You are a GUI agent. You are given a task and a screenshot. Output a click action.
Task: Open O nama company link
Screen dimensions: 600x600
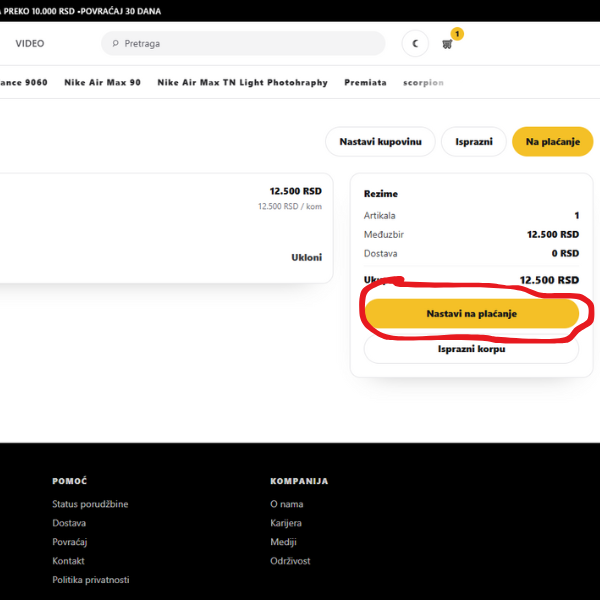coord(286,504)
